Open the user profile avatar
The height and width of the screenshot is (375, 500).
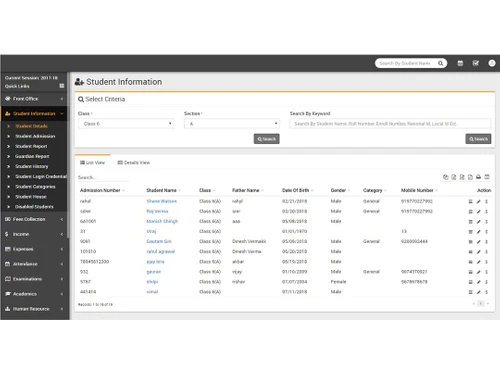tap(492, 63)
